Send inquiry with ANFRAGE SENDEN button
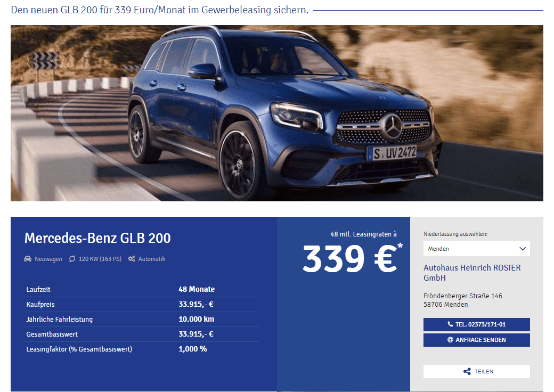554x392 pixels. coord(477,340)
